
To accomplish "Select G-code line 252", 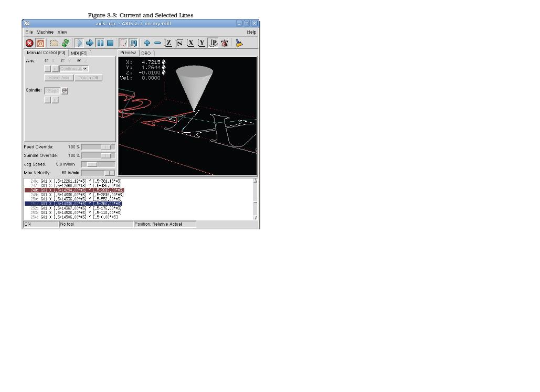I will [76, 208].
